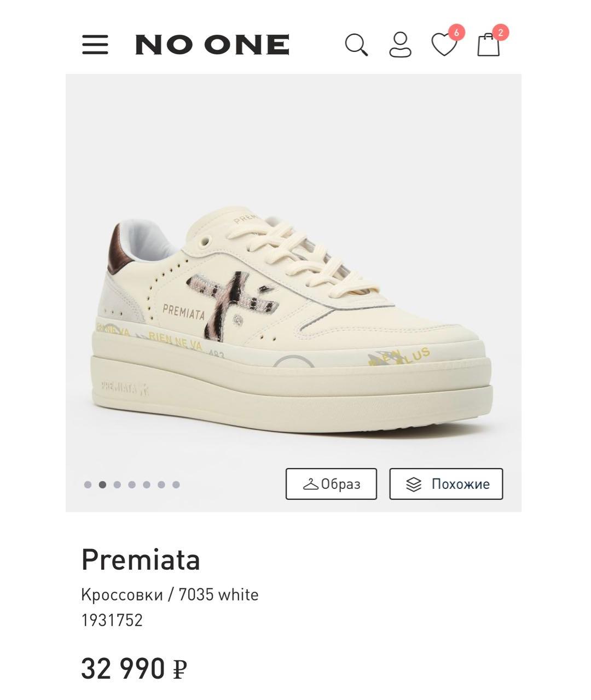Select the third gallery pagination dot

pyautogui.click(x=117, y=485)
